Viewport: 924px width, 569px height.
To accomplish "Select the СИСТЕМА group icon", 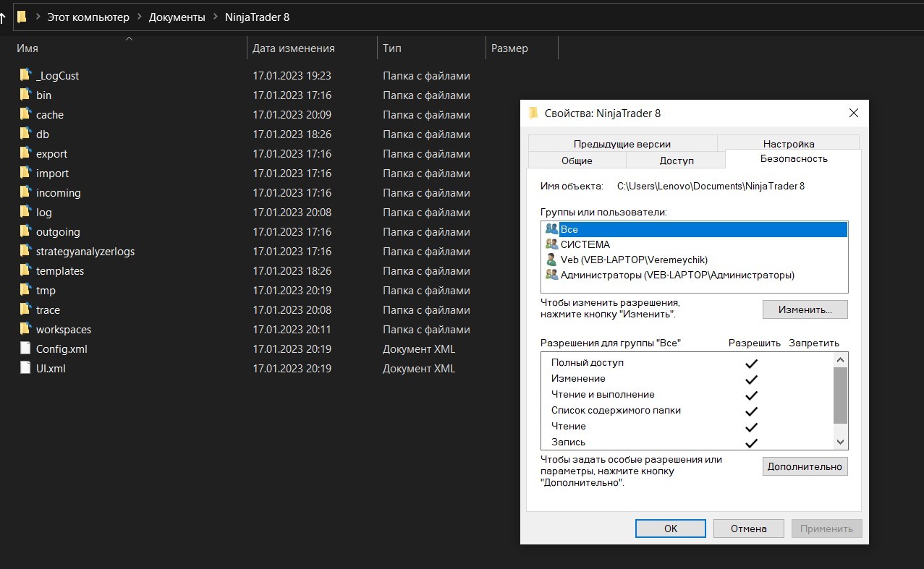I will tap(551, 244).
